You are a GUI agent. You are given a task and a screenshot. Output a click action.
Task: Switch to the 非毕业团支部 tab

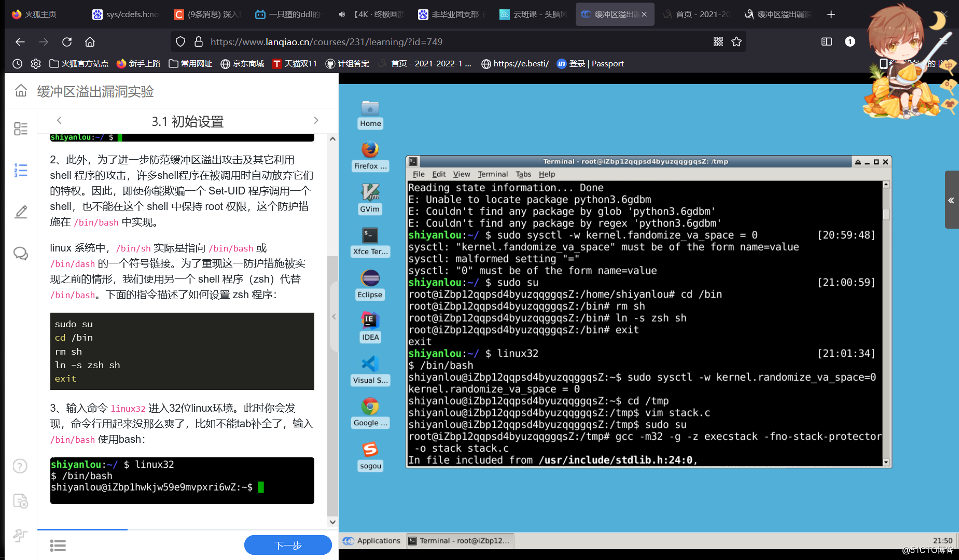click(452, 14)
